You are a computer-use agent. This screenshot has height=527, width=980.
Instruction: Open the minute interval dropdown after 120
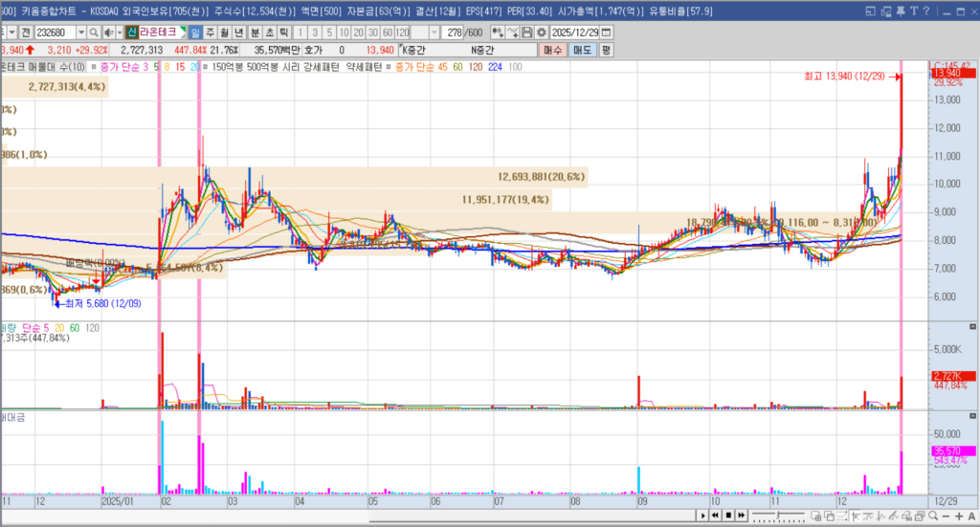tap(434, 33)
